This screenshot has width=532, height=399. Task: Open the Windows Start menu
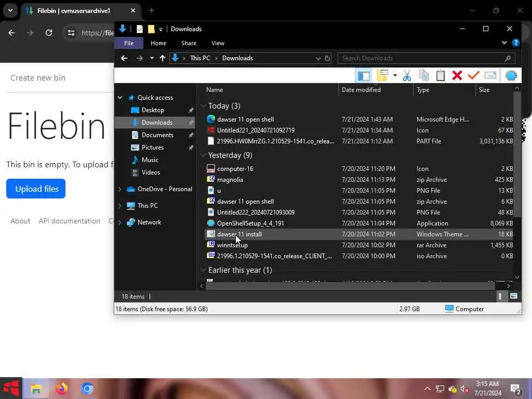click(x=11, y=389)
